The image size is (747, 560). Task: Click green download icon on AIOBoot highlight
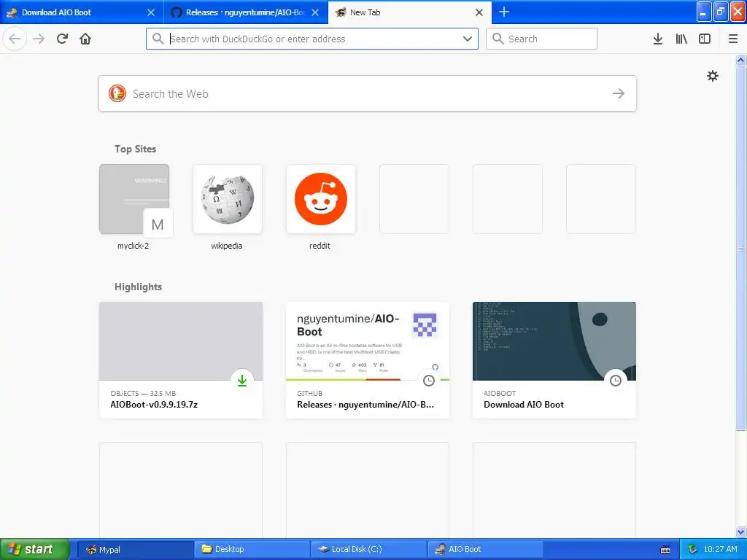(x=242, y=381)
